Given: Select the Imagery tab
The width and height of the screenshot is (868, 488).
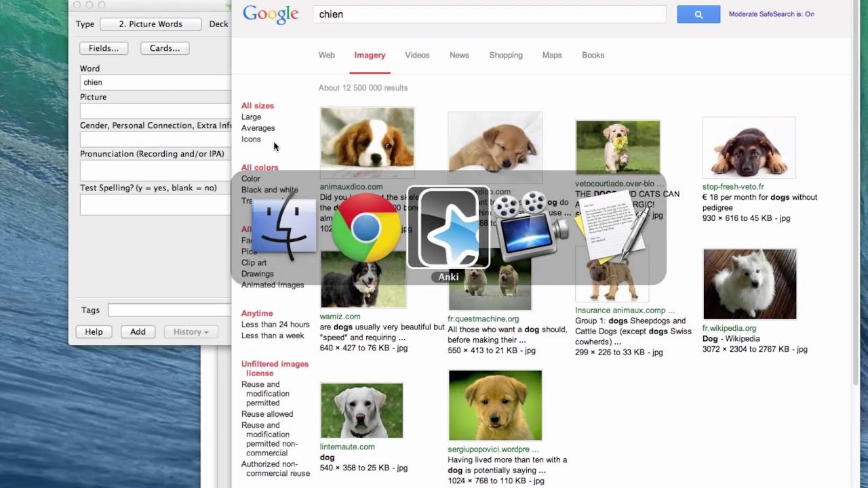Looking at the screenshot, I should click(370, 55).
